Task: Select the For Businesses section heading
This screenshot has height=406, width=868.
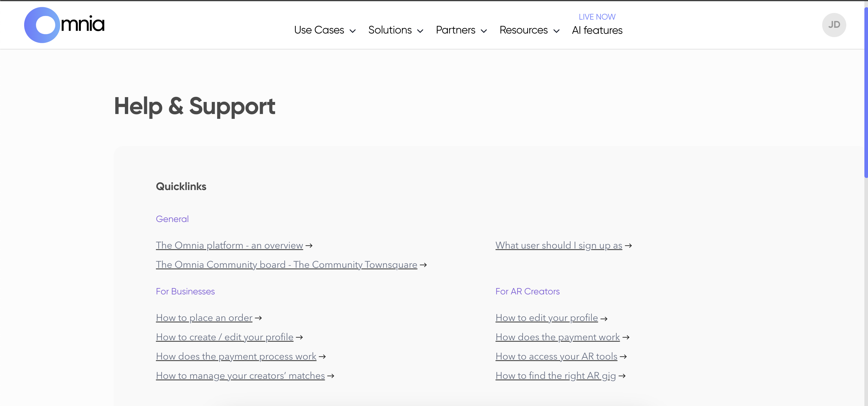Action: click(185, 291)
